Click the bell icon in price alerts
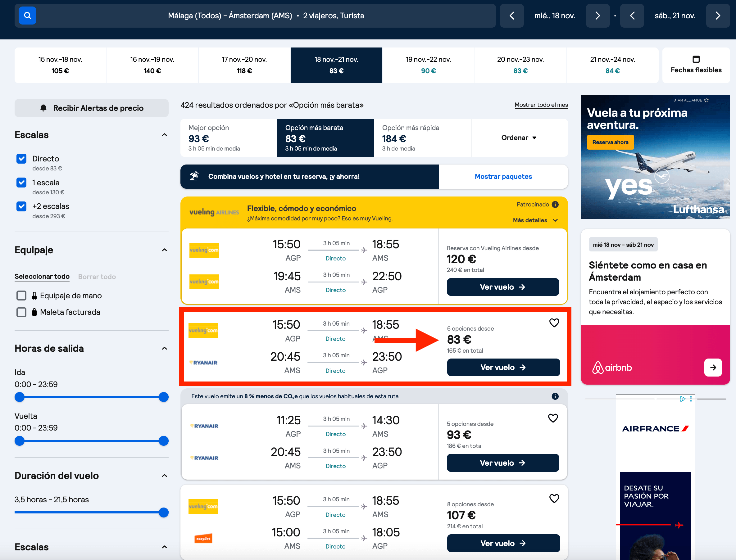736x560 pixels. tap(43, 108)
